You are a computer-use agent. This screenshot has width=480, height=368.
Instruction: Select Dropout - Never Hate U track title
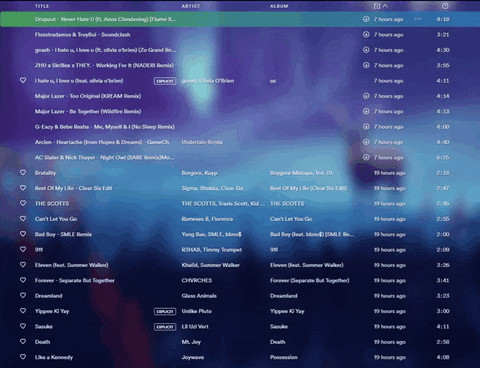click(x=105, y=19)
